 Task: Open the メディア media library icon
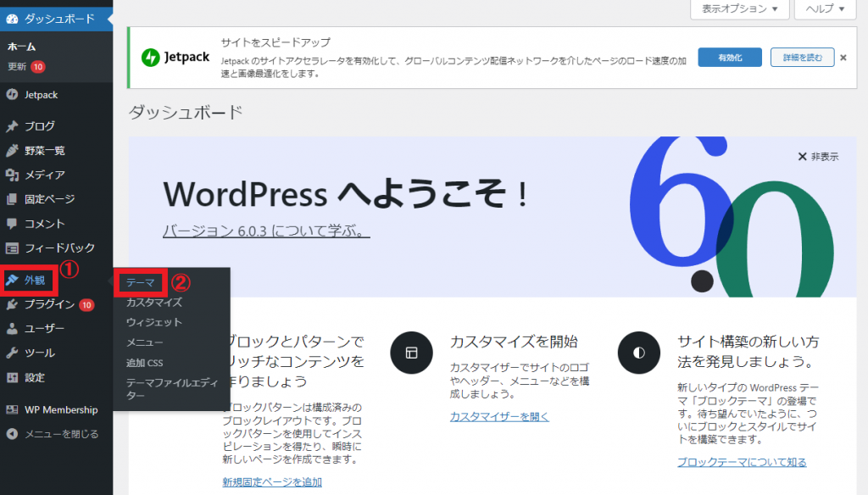[x=12, y=175]
